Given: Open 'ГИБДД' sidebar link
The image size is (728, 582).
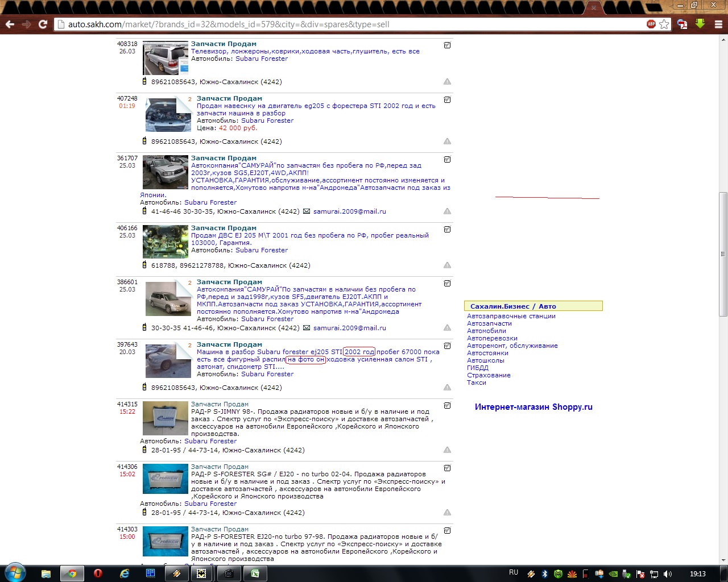Looking at the screenshot, I should pyautogui.click(x=478, y=368).
